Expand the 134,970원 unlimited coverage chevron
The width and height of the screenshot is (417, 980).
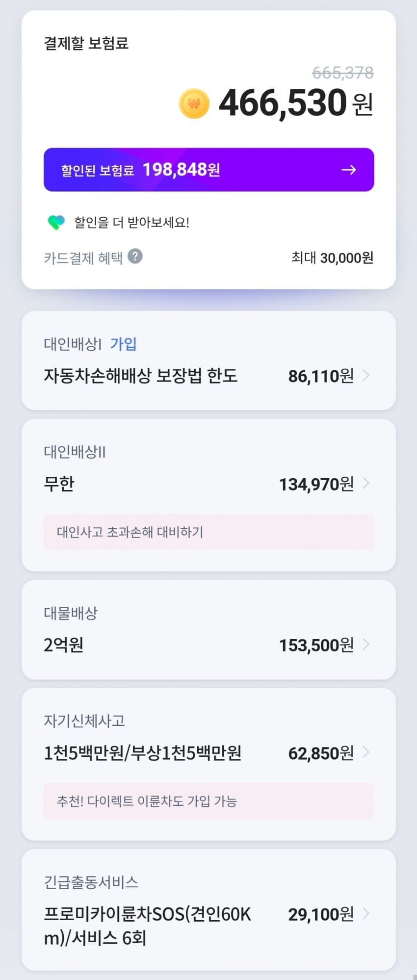[366, 484]
